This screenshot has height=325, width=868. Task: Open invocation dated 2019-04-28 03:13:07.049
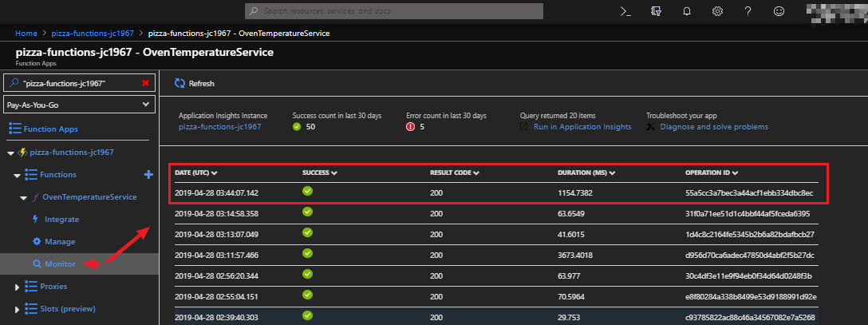point(216,234)
